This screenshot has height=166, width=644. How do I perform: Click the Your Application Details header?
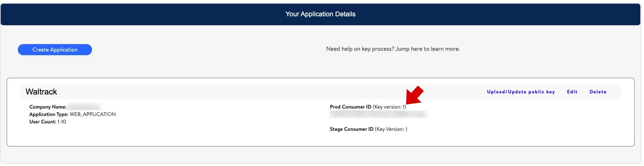point(321,14)
